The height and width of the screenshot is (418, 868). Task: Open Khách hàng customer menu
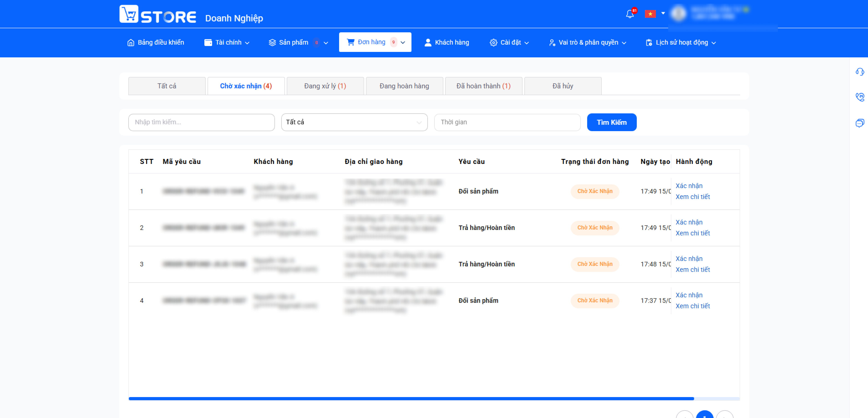coord(447,43)
